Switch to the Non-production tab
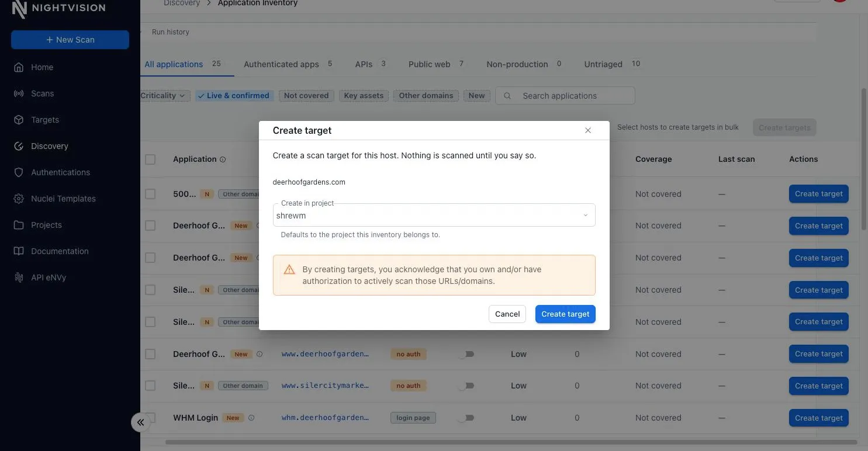Image resolution: width=868 pixels, height=451 pixels. 524,64
